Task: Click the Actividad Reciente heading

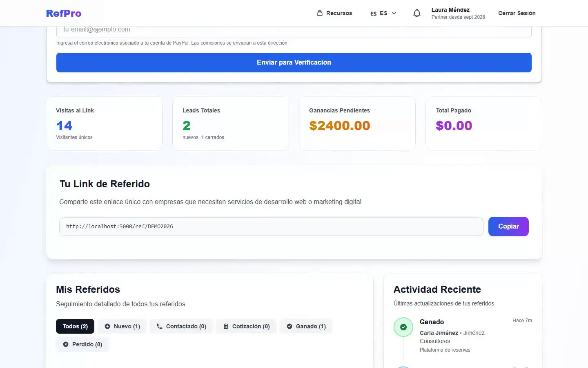Action: (437, 289)
